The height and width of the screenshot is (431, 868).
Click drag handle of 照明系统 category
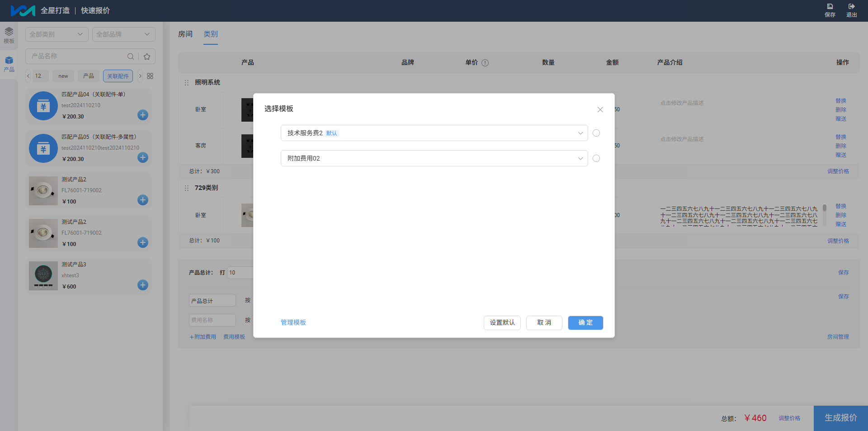point(186,83)
